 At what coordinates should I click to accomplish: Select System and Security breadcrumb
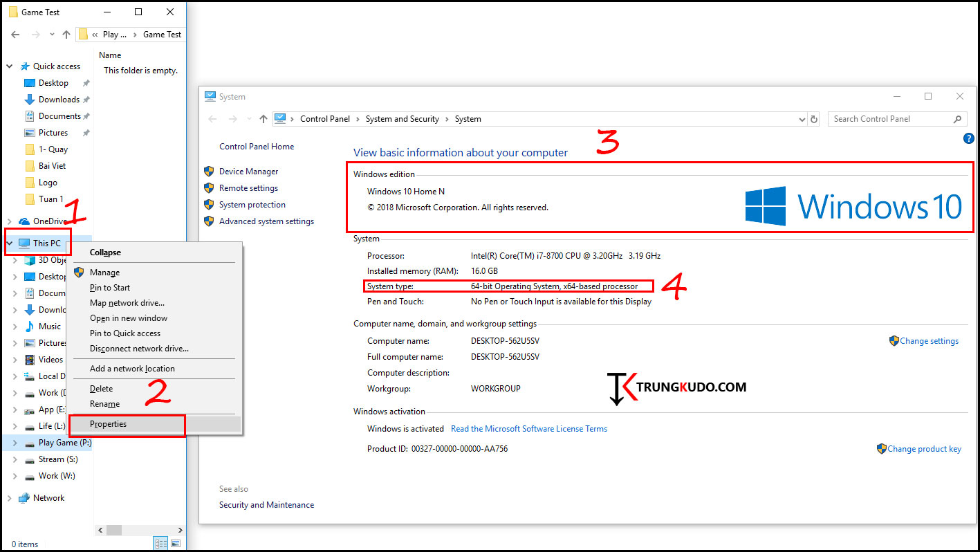pyautogui.click(x=403, y=119)
